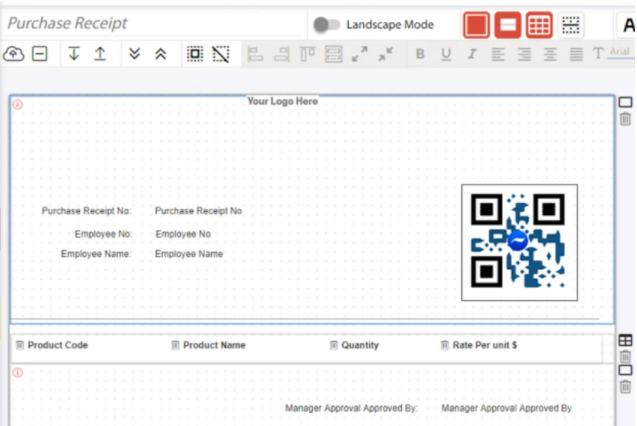Select the Manager Approval Approved By: label

click(351, 408)
